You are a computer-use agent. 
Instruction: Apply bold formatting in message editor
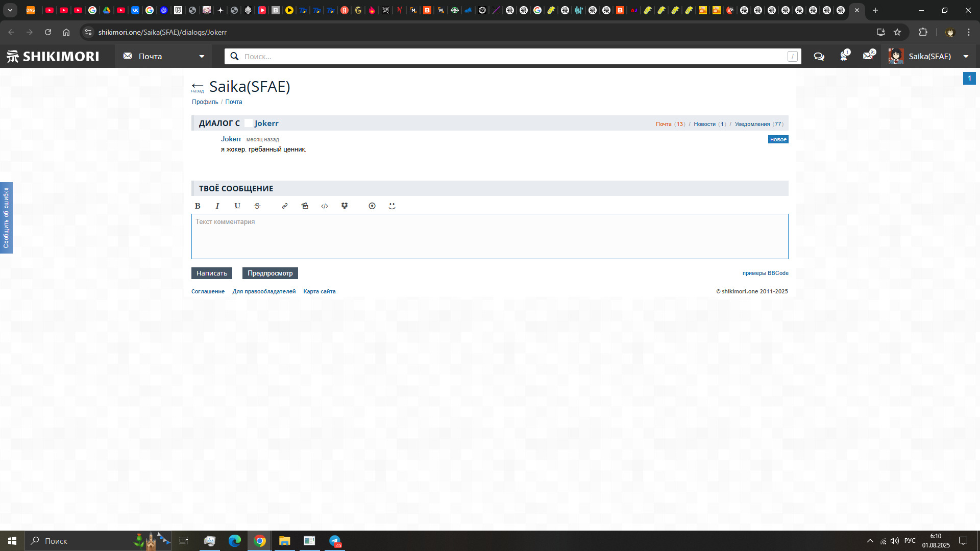click(198, 206)
